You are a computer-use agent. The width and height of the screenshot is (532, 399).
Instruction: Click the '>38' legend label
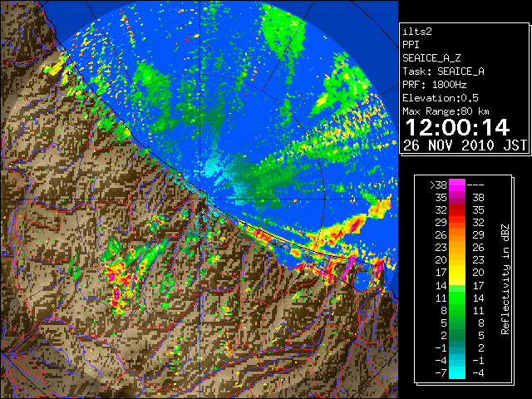pos(438,185)
